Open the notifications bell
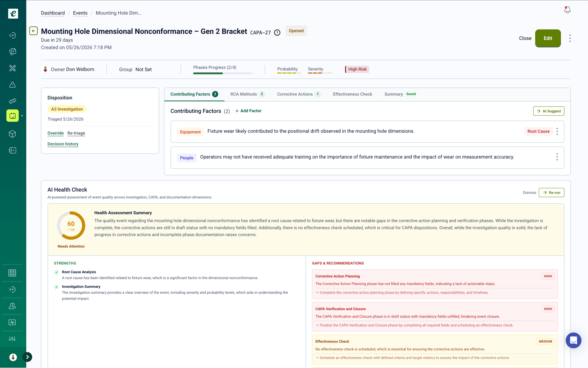 point(567,10)
